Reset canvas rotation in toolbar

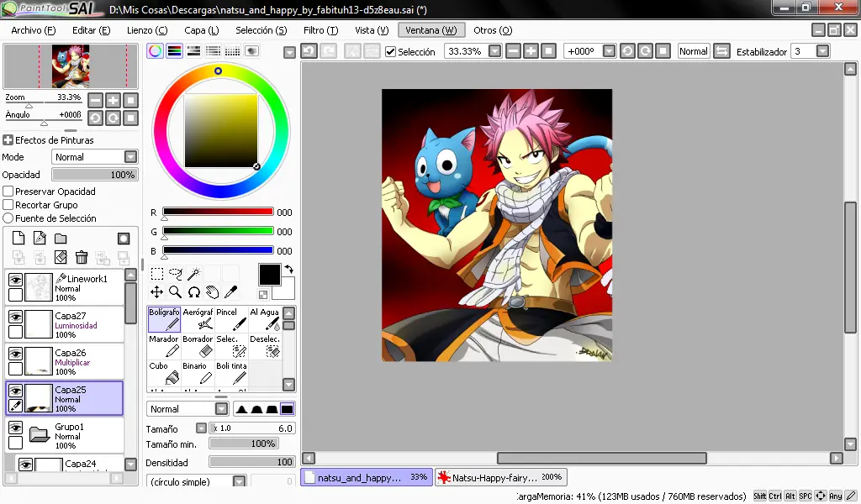pyautogui.click(x=663, y=51)
